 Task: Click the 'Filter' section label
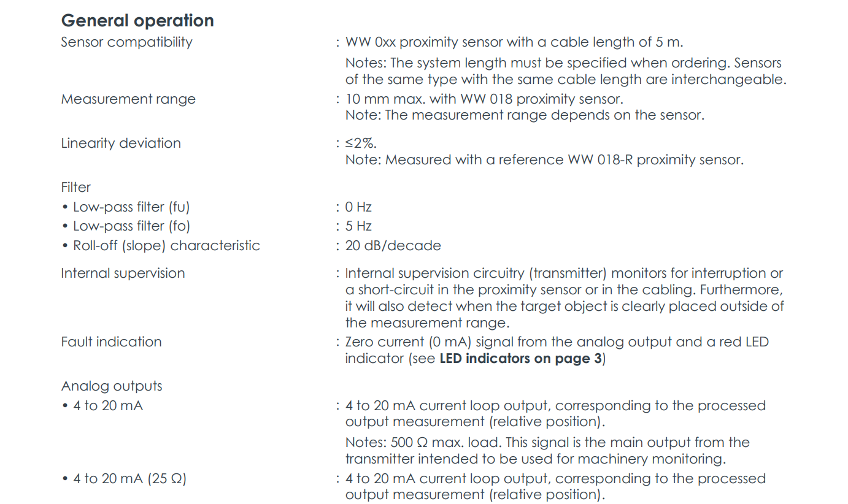pos(76,188)
